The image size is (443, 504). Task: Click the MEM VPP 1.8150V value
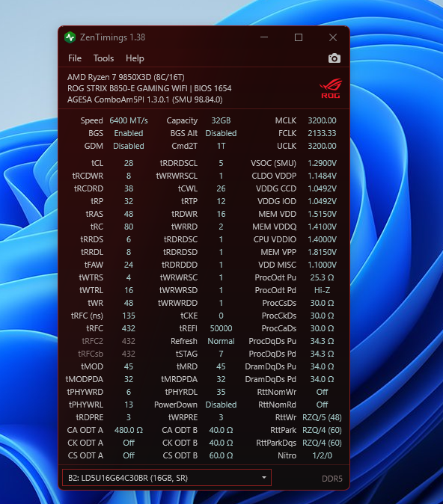click(322, 252)
